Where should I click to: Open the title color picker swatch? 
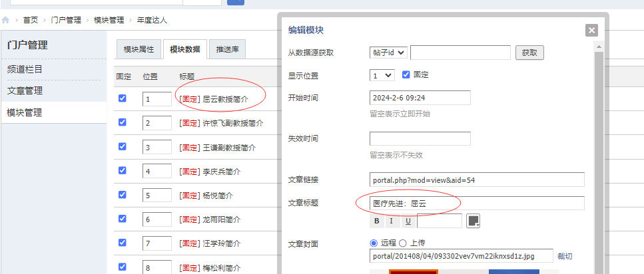[x=474, y=221]
